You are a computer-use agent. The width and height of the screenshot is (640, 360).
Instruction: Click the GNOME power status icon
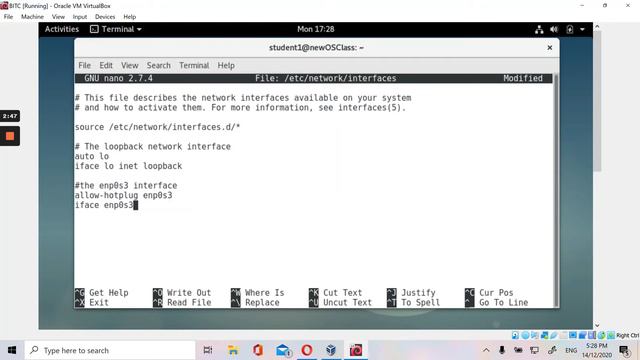(570, 29)
